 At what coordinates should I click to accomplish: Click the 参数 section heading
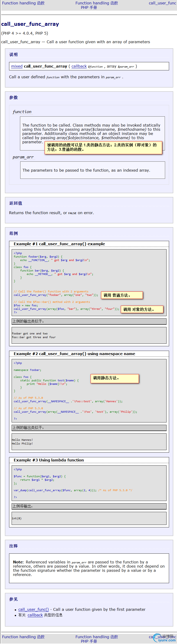tap(13, 98)
